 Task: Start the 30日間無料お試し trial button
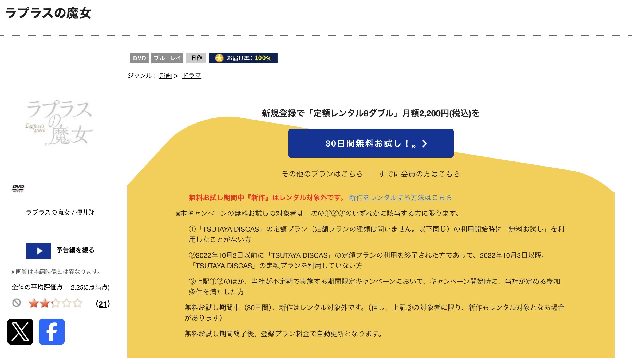(371, 143)
